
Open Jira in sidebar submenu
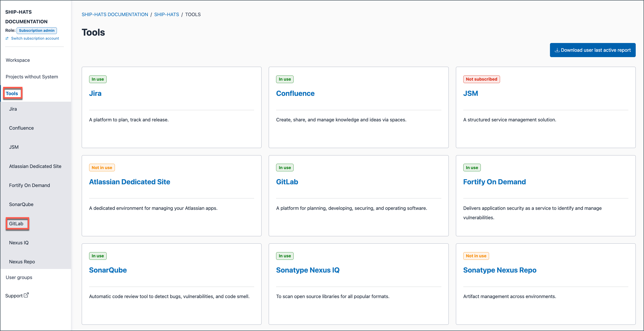click(x=13, y=109)
